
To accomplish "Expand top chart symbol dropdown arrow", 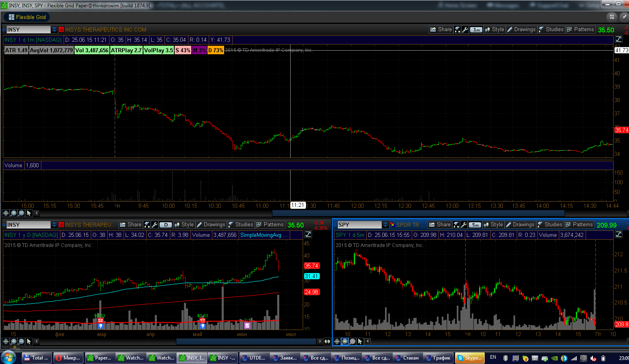I will pyautogui.click(x=54, y=30).
